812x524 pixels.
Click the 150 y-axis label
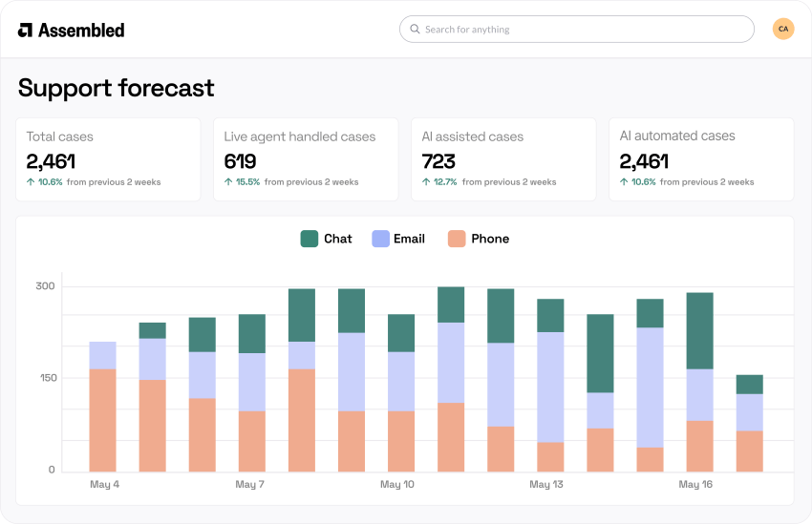(48, 378)
